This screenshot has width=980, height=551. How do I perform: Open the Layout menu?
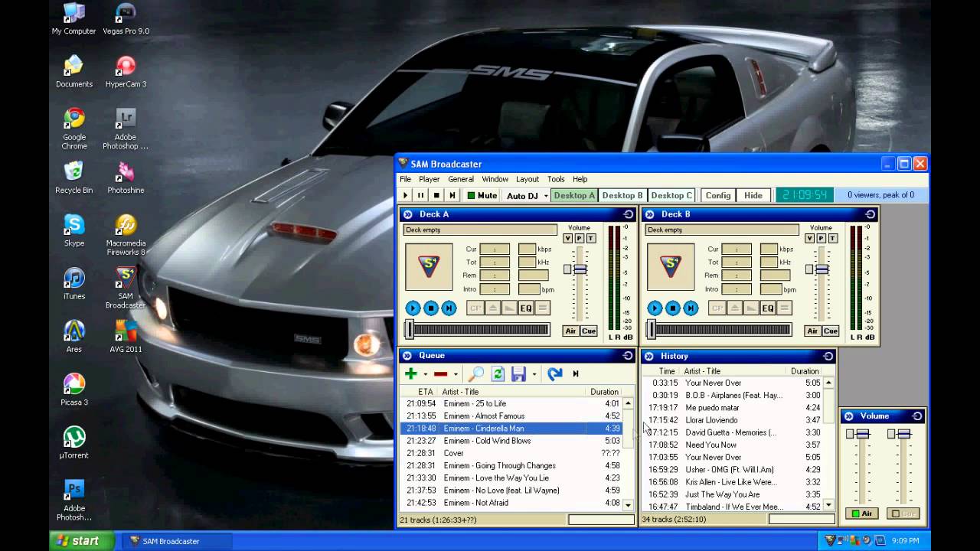click(x=528, y=179)
